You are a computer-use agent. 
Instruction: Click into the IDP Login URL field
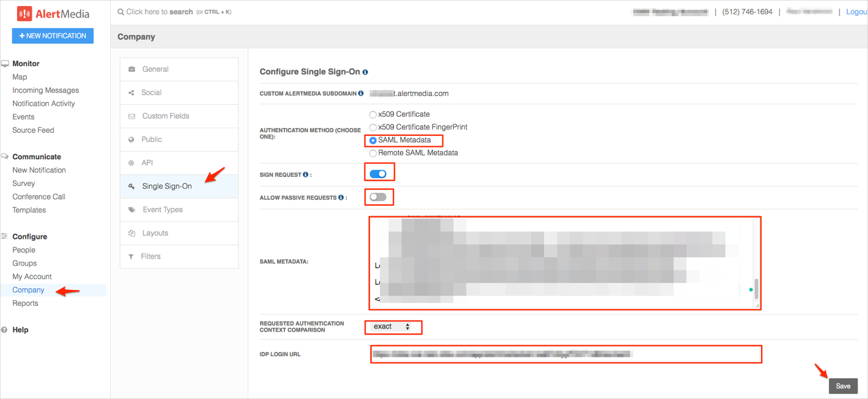pyautogui.click(x=565, y=354)
